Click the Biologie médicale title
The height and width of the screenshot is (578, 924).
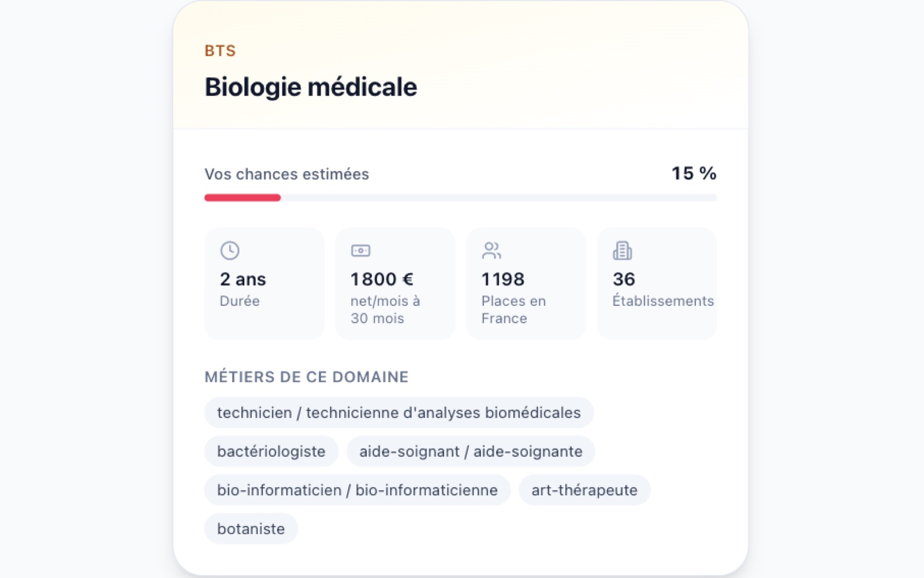[x=311, y=87]
